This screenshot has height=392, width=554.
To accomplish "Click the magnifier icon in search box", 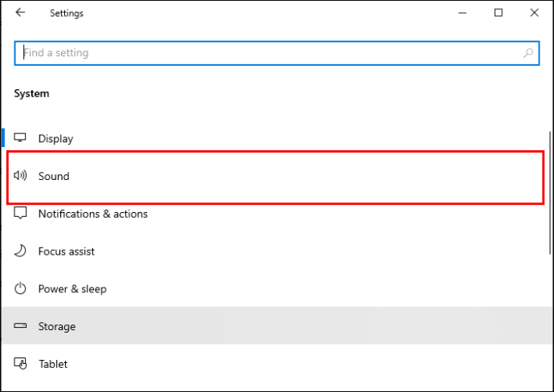I will pos(528,53).
